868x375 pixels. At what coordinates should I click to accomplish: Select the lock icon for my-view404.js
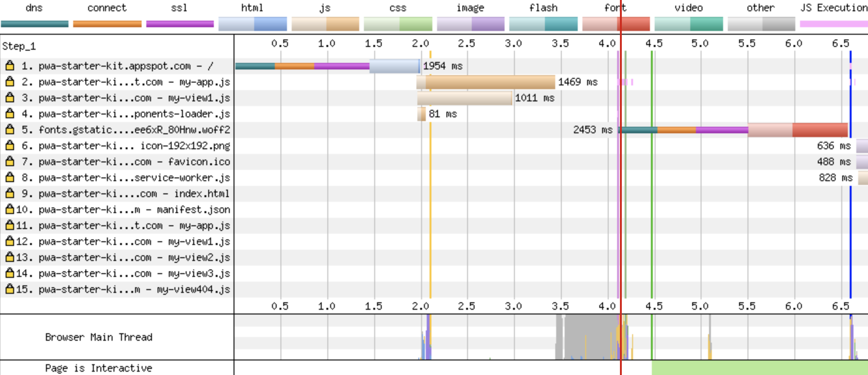(x=9, y=289)
